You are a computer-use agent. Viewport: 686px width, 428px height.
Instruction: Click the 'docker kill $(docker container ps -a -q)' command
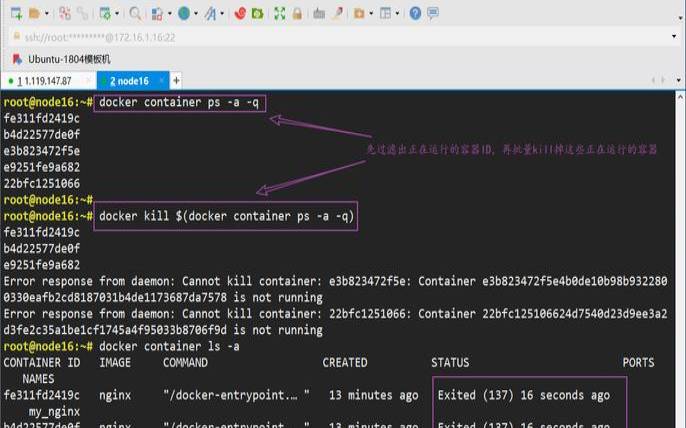226,217
